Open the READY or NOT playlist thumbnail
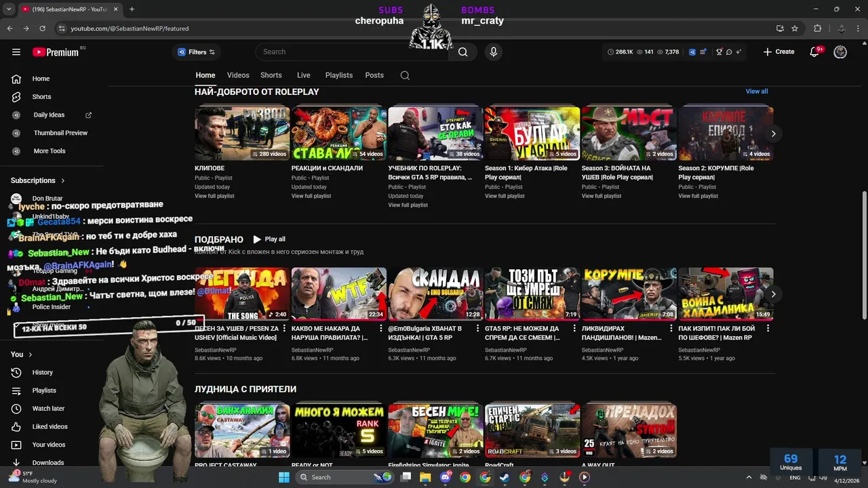Image resolution: width=868 pixels, height=488 pixels. pos(339,430)
